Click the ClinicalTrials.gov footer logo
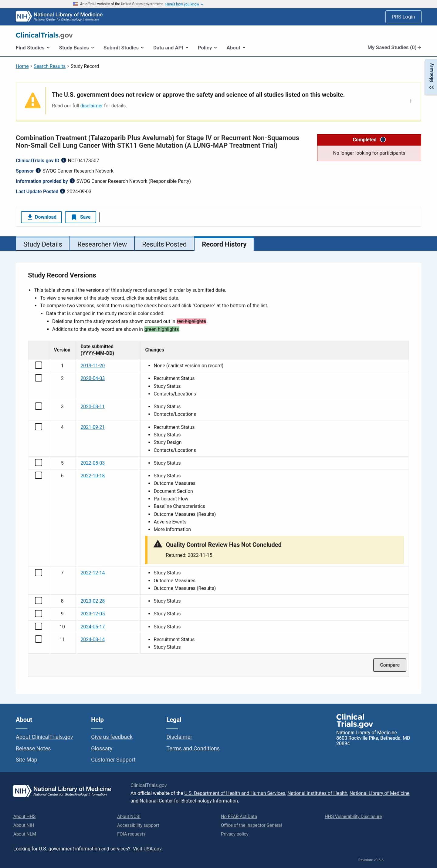This screenshot has height=868, width=437. (354, 720)
